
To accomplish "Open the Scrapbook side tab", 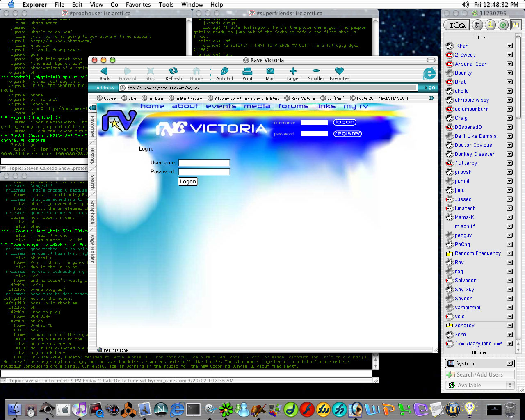I will tap(92, 212).
